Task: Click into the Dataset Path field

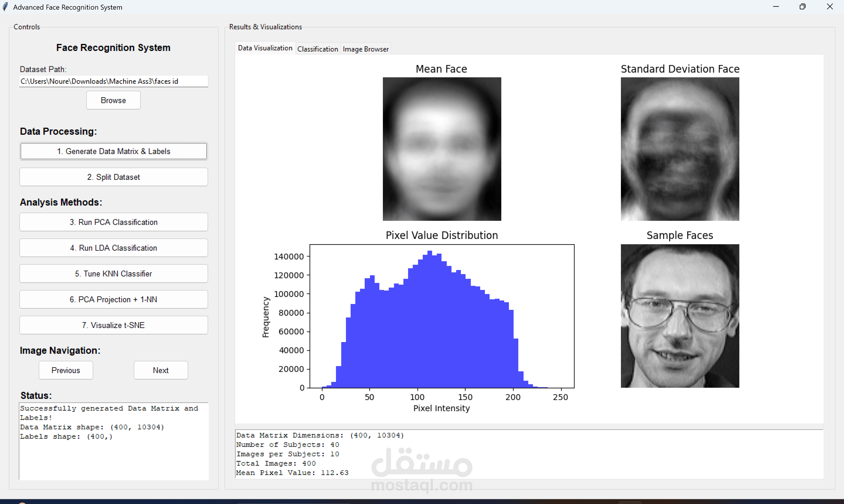Action: (113, 81)
